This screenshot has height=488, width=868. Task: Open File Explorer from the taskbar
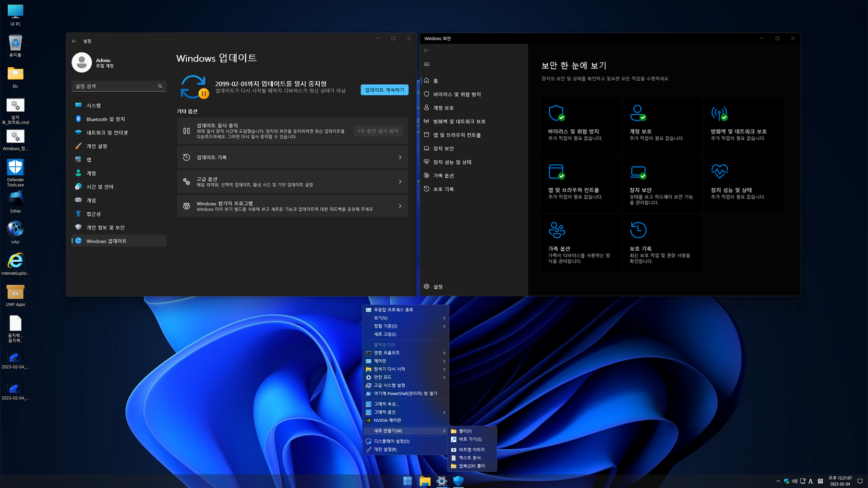point(425,481)
